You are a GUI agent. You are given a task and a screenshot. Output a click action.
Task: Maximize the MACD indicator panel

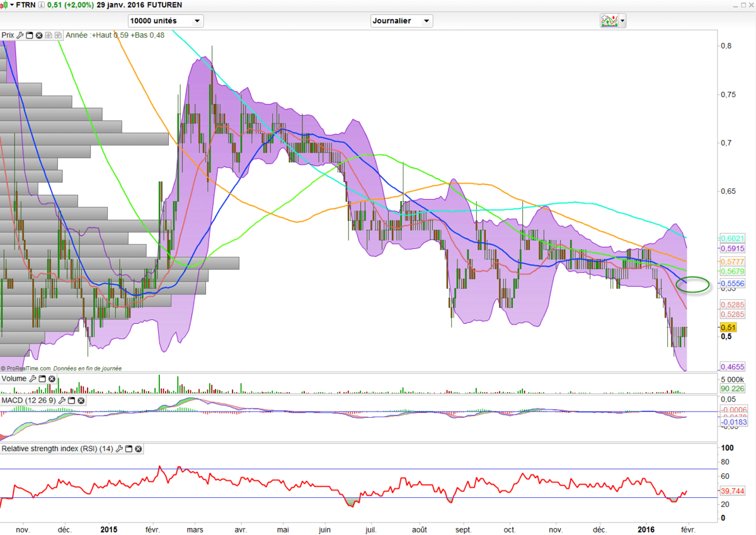[71, 400]
